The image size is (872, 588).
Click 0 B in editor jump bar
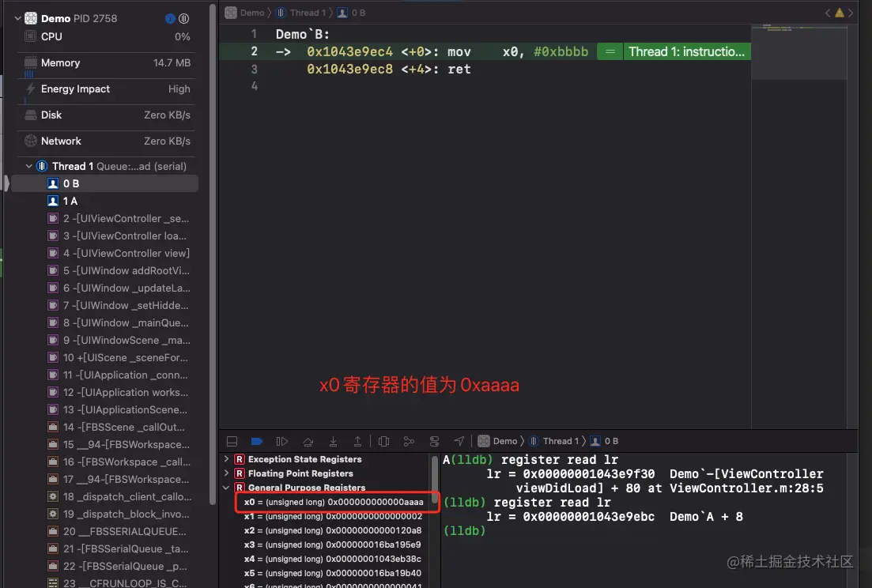[352, 13]
